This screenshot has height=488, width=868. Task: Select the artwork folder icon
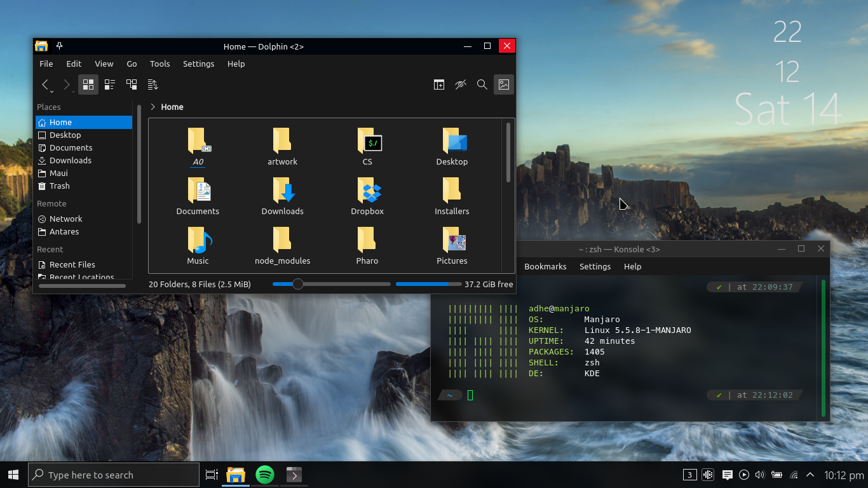point(282,141)
